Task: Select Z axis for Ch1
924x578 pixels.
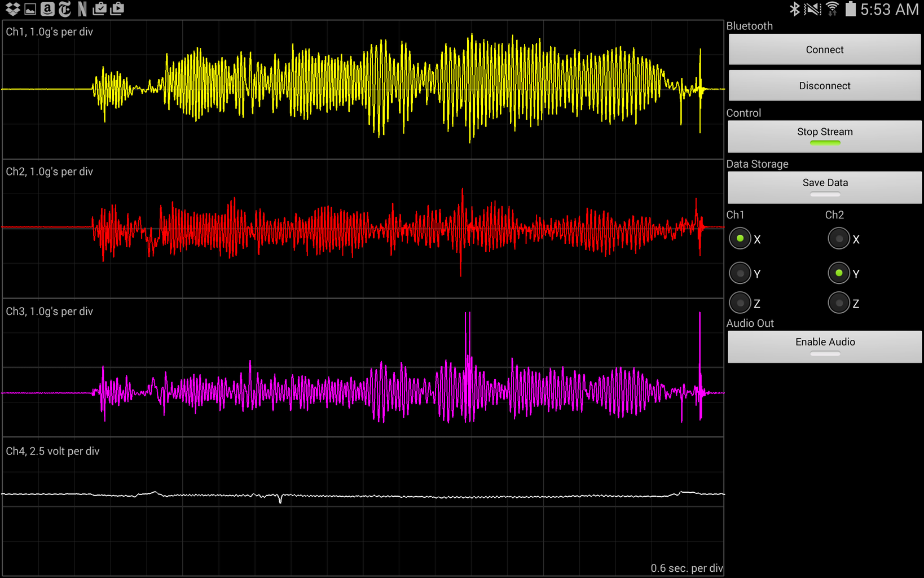Action: (x=740, y=302)
